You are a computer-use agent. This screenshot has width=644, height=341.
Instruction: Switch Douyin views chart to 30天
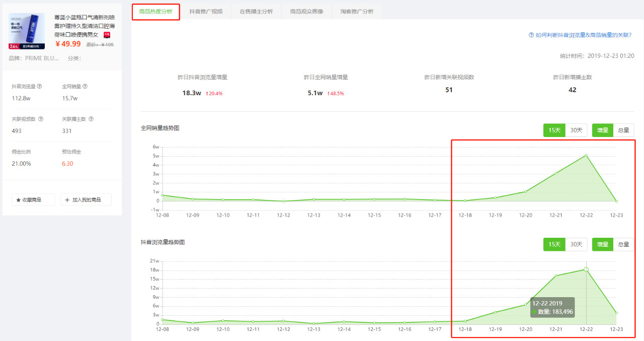coord(577,244)
